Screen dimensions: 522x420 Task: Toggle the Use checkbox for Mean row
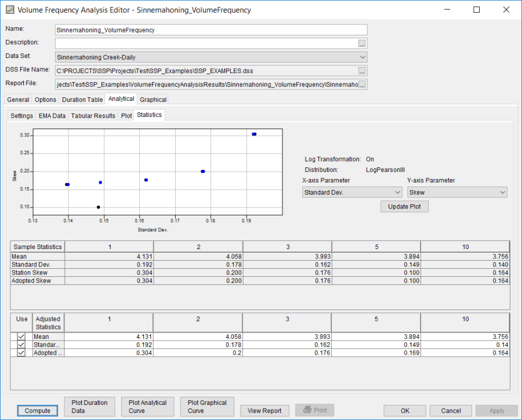tap(21, 337)
